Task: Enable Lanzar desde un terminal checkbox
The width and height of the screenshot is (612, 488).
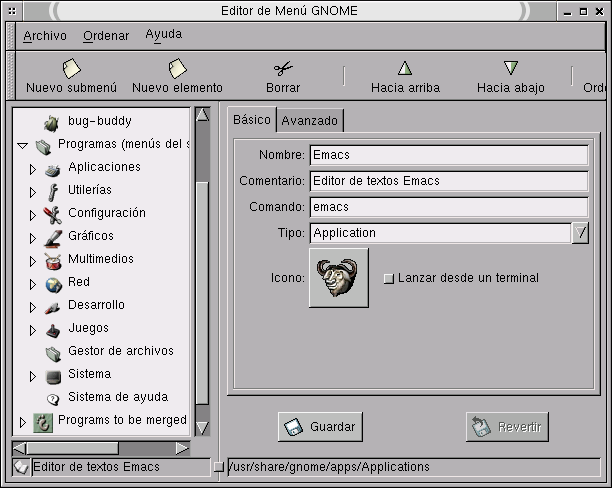Action: tap(389, 278)
